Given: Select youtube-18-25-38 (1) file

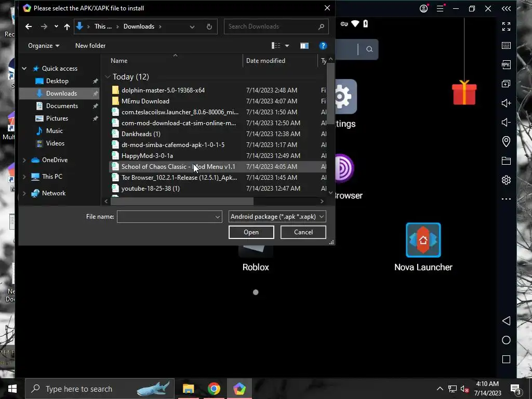Looking at the screenshot, I should click(217, 188).
